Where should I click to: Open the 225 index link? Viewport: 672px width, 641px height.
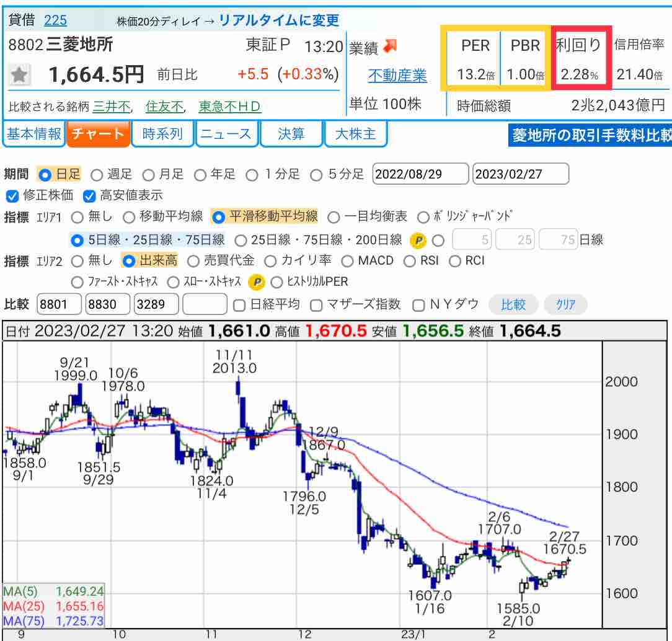pos(55,20)
